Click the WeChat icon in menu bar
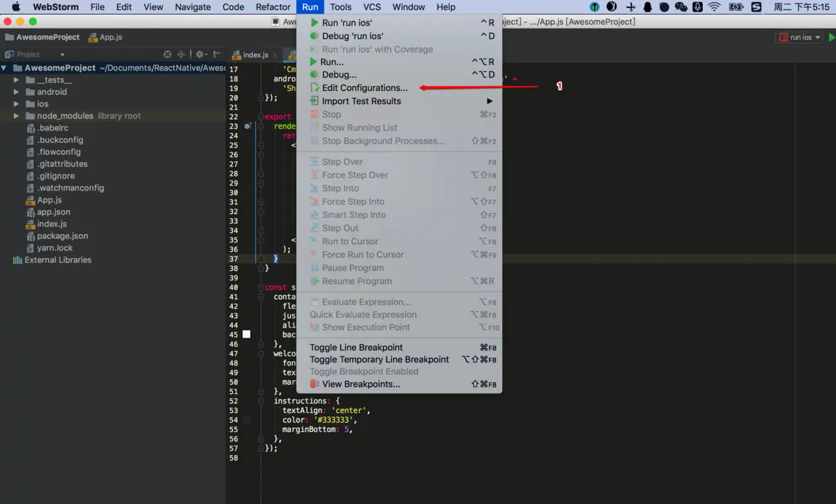Viewport: 836px width, 504px height. [681, 7]
